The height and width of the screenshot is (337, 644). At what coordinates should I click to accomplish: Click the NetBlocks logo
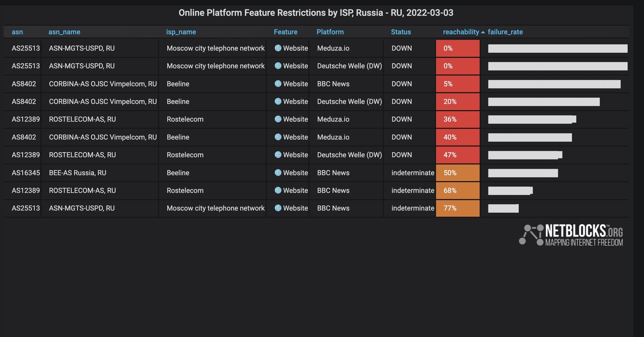pos(571,235)
